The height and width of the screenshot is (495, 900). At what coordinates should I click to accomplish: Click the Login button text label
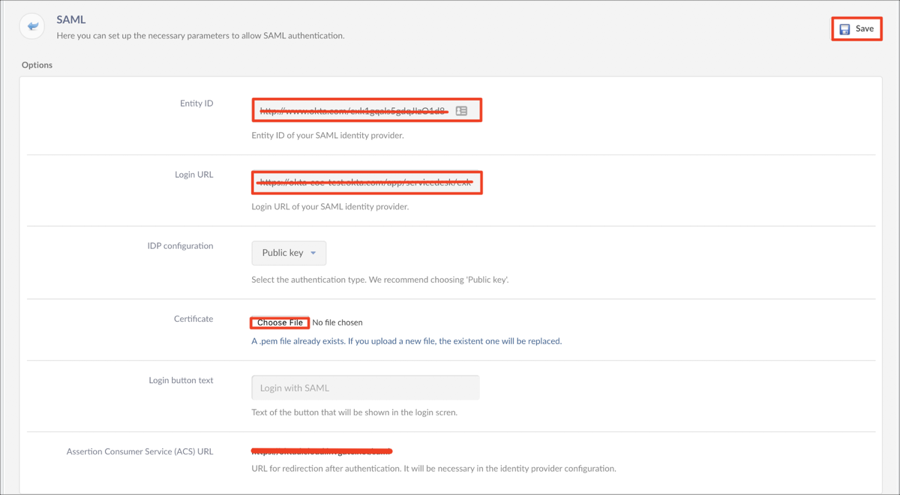coord(180,380)
